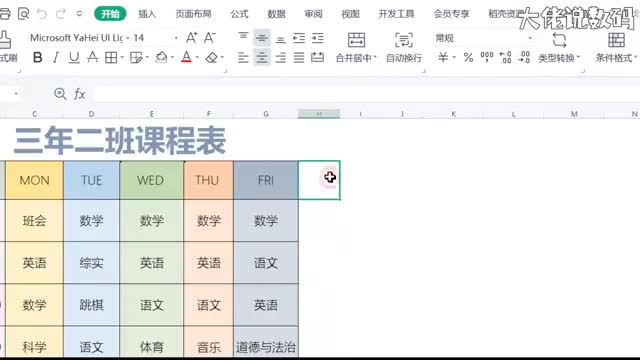The image size is (640, 360).
Task: Open the 插入 ribbon tab
Action: tap(147, 14)
